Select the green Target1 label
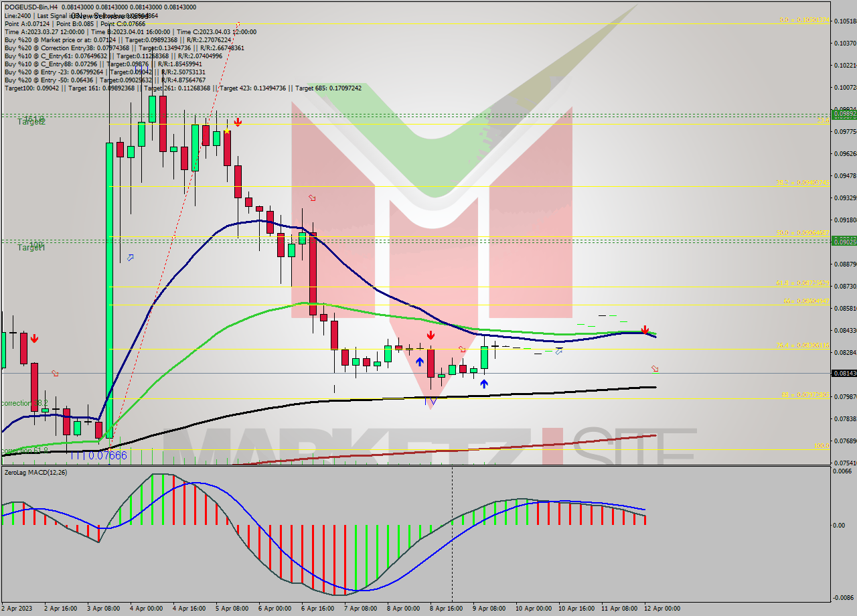857x616 pixels. tap(31, 248)
